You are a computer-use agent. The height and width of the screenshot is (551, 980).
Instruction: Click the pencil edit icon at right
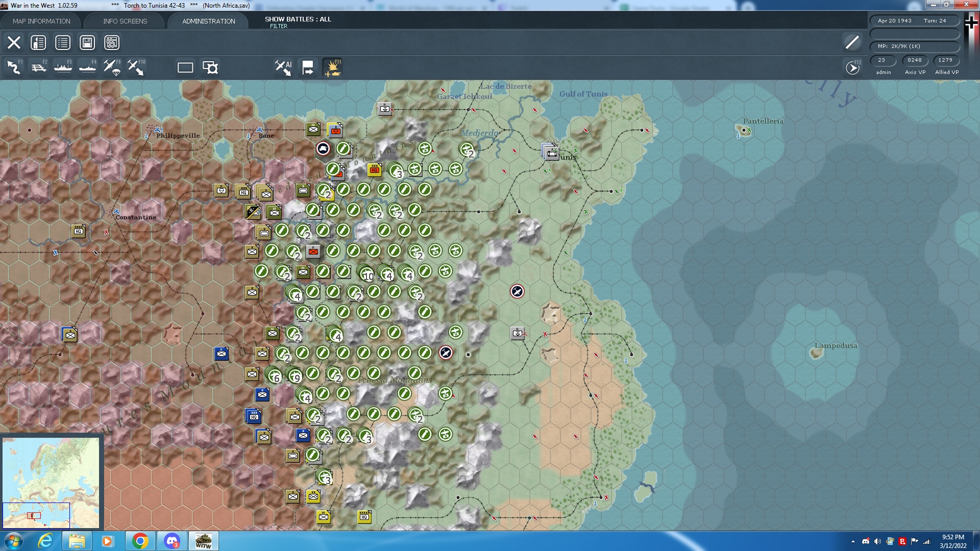click(x=852, y=42)
